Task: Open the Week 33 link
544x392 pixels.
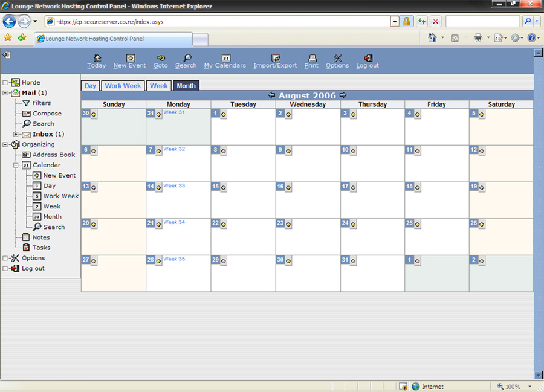Action: pyautogui.click(x=174, y=185)
